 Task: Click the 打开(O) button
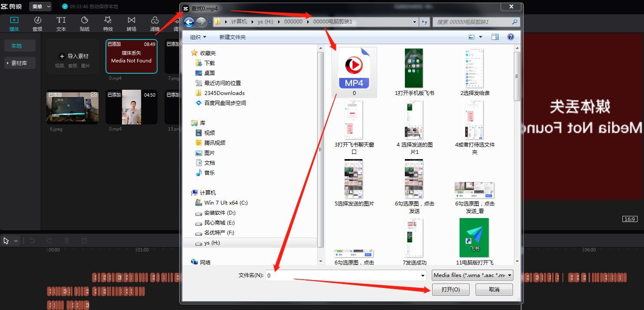click(x=450, y=290)
